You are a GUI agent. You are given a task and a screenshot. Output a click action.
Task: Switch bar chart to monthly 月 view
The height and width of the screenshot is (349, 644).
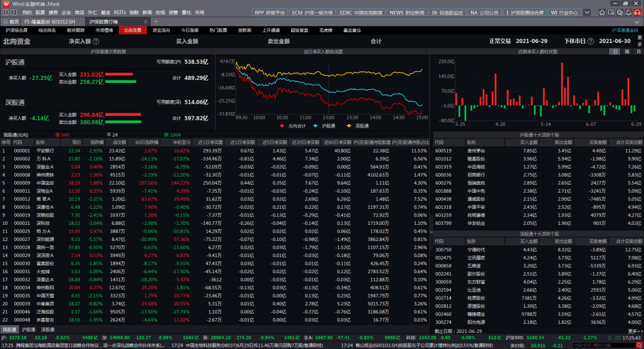[x=638, y=52]
